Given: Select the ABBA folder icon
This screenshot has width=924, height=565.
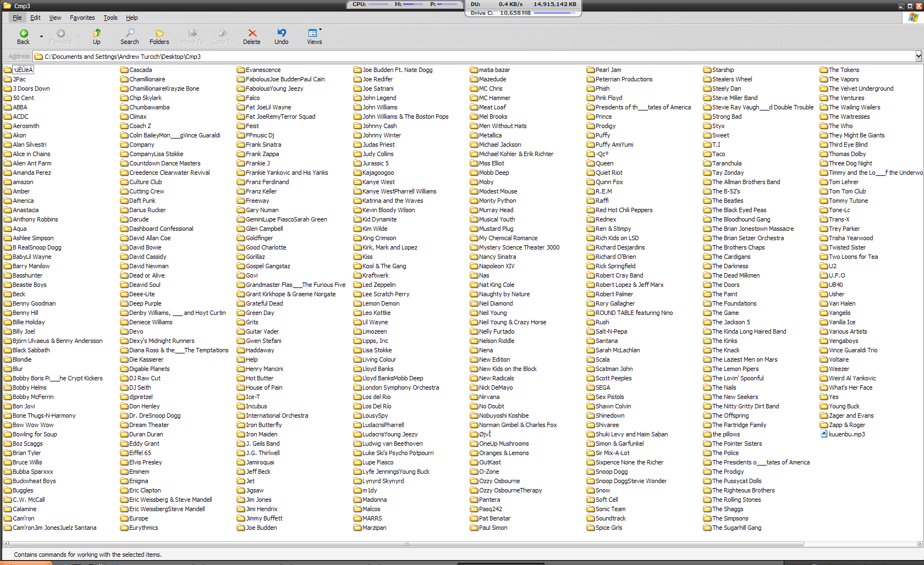Looking at the screenshot, I should 8,107.
